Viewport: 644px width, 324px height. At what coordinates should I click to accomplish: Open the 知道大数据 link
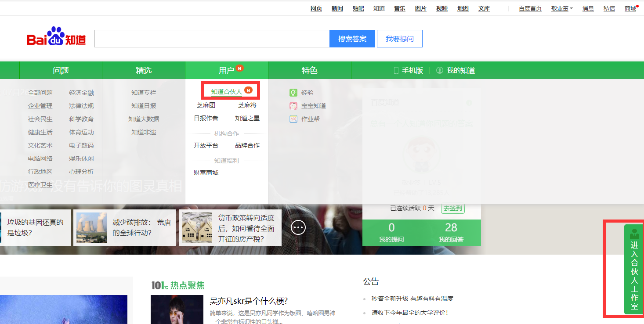pyautogui.click(x=144, y=119)
